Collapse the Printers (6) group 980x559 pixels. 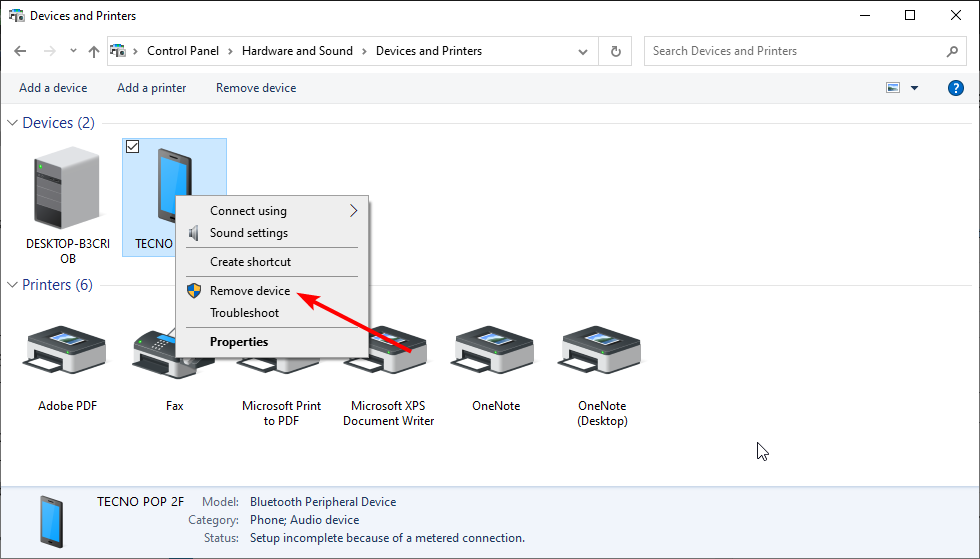(x=12, y=285)
